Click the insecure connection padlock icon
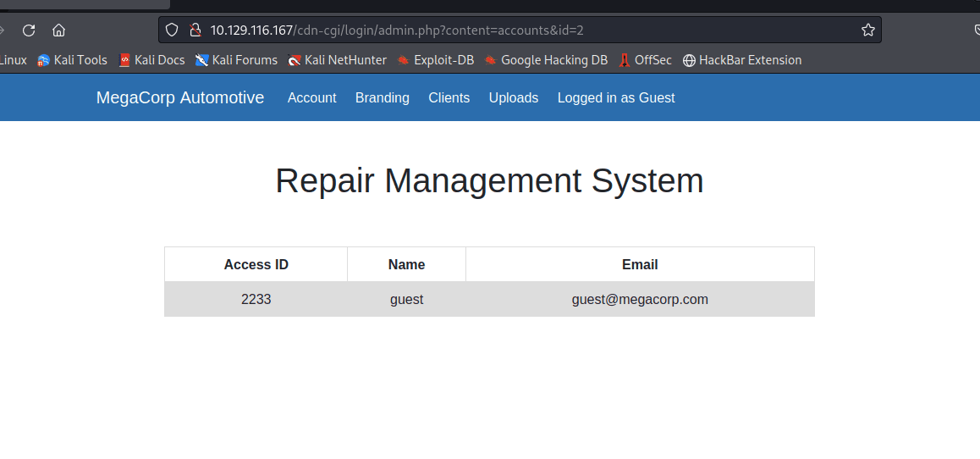Viewport: 980px width, 459px height. pos(195,30)
